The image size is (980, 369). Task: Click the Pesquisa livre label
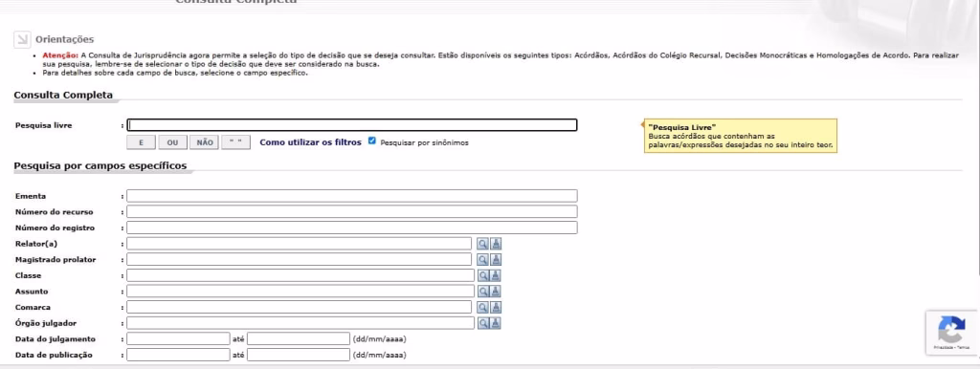[44, 125]
